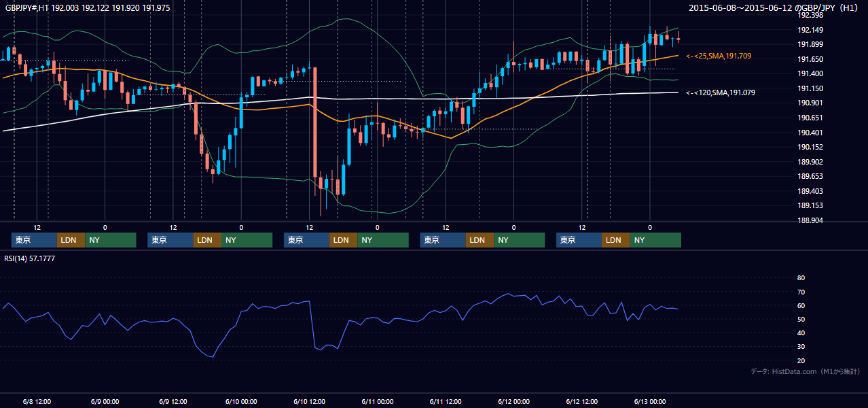Click the 189.403 price axis label
This screenshot has width=868, height=408.
point(810,192)
